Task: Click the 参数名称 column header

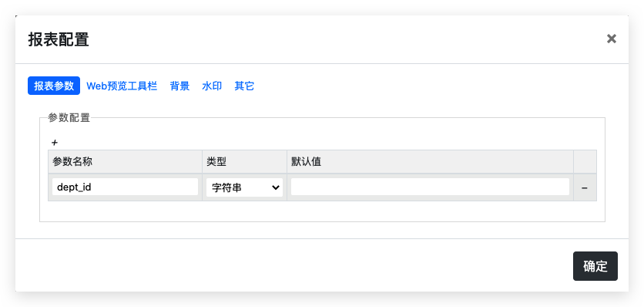Action: pyautogui.click(x=126, y=162)
